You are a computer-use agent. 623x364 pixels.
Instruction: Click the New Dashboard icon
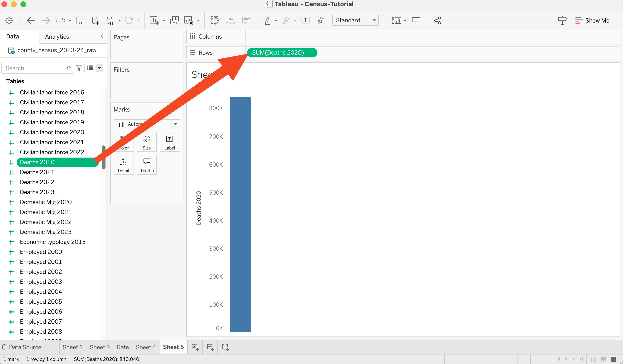click(x=210, y=347)
